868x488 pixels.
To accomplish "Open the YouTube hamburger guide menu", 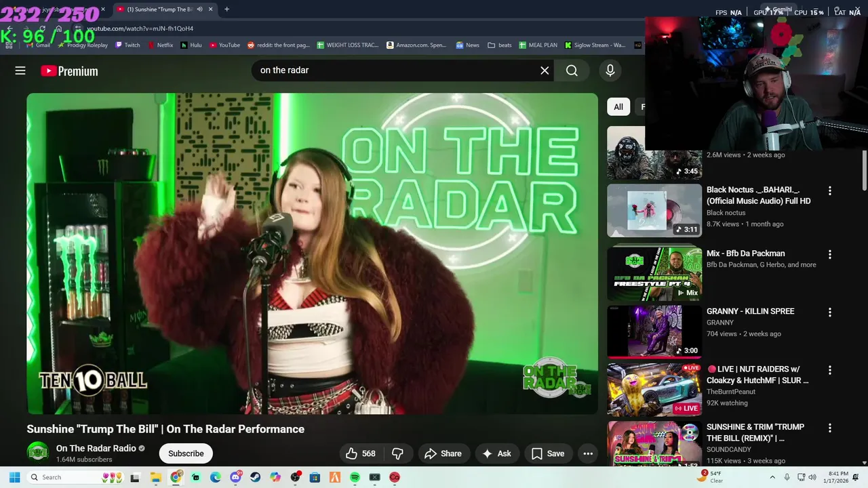I will pyautogui.click(x=20, y=70).
